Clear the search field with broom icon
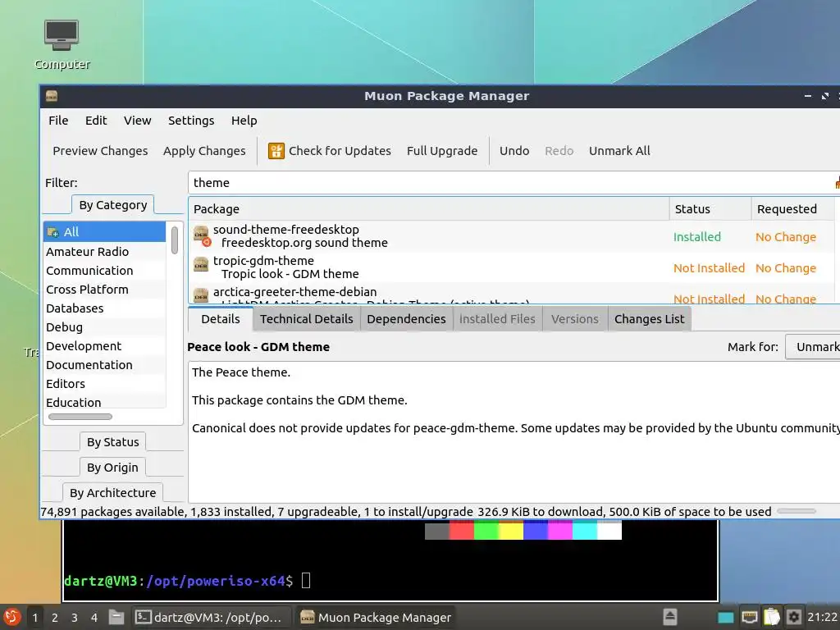The height and width of the screenshot is (630, 840). pos(837,183)
